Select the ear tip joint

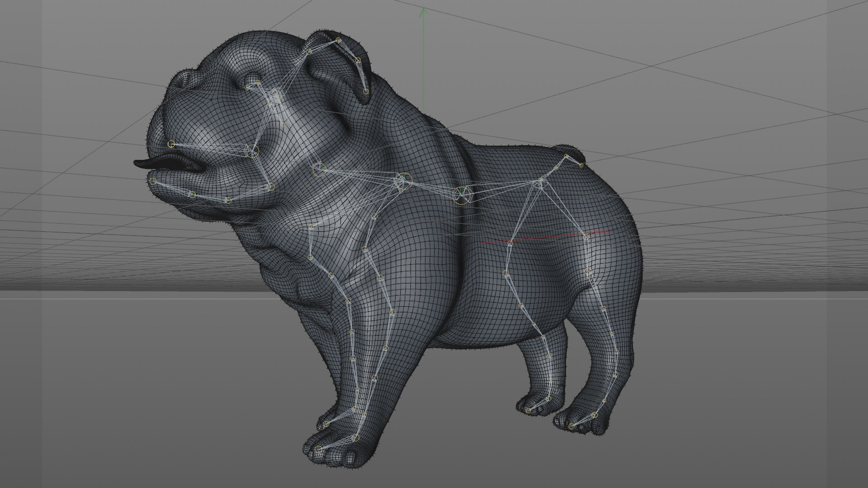coord(366,91)
